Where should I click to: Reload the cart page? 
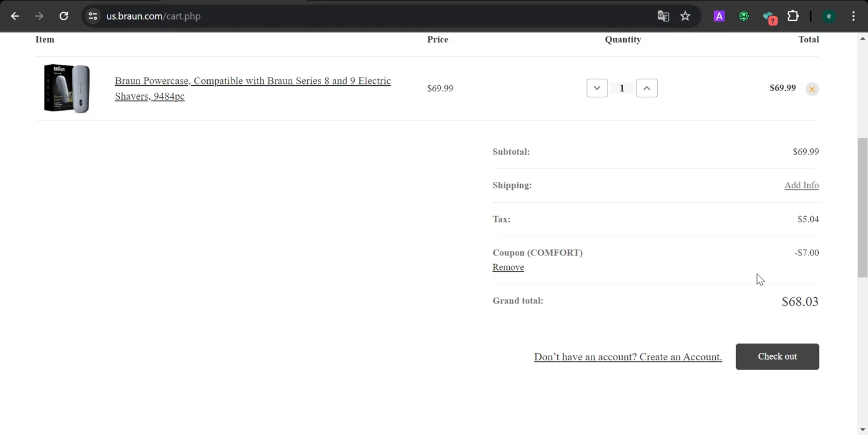(x=64, y=16)
